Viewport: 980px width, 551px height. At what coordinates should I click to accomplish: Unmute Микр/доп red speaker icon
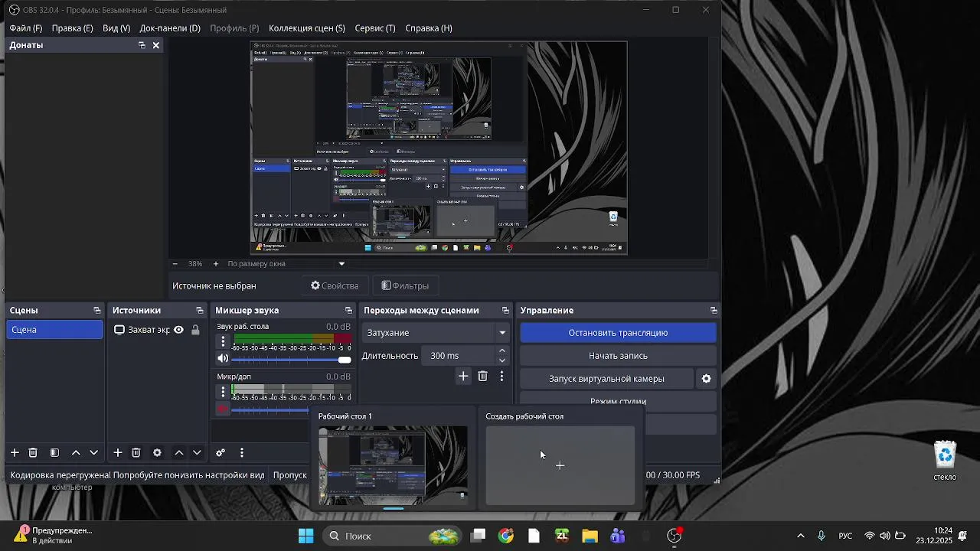(223, 409)
